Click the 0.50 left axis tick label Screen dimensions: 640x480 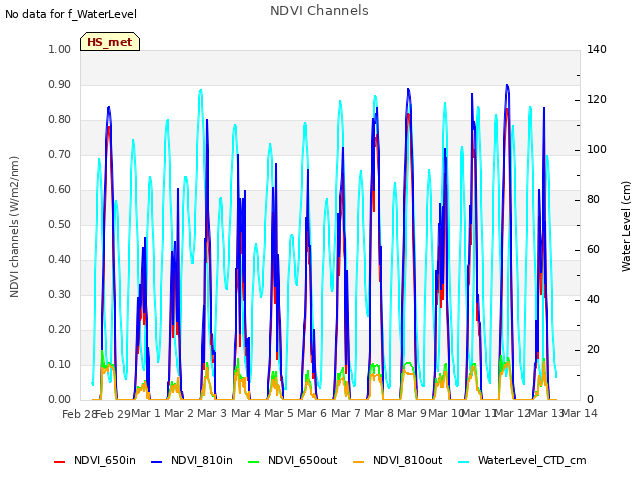(59, 224)
